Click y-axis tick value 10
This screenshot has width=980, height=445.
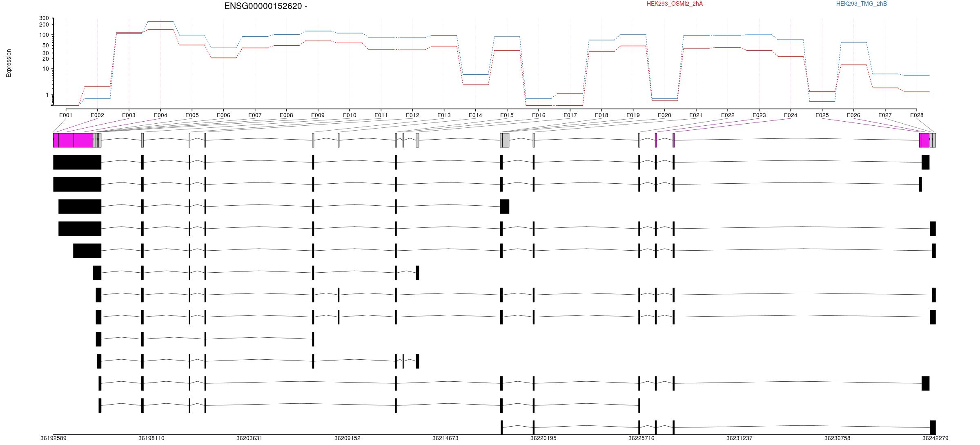point(45,69)
